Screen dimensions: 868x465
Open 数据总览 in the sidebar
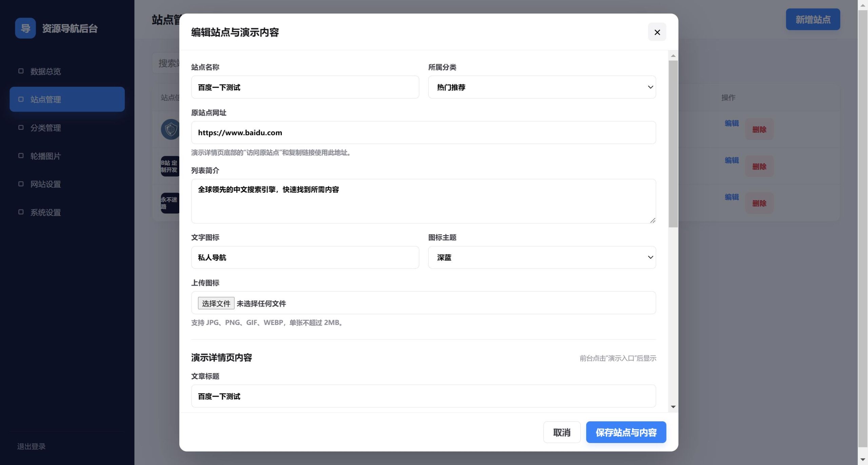tap(67, 71)
